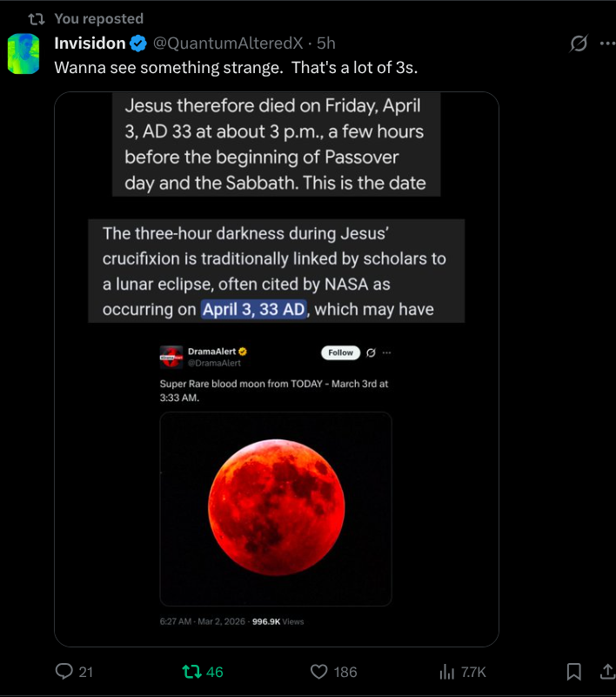Viewport: 616px width, 697px height.
Task: Open the more options ellipsis on Invisidon's post
Action: [x=608, y=44]
